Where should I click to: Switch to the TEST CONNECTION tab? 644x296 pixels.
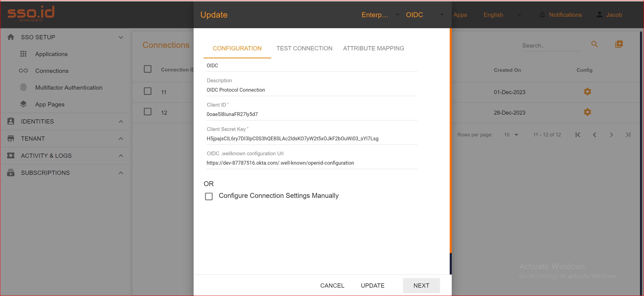point(304,48)
